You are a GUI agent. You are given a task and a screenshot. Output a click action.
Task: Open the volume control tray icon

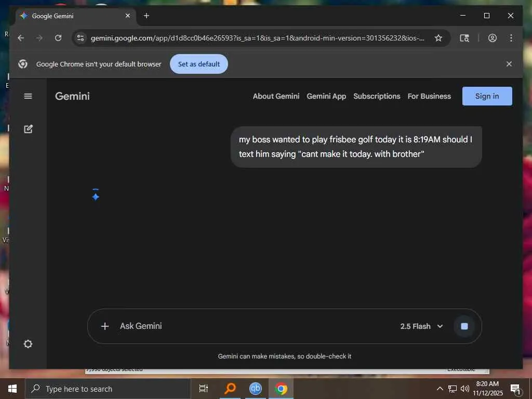pyautogui.click(x=465, y=389)
